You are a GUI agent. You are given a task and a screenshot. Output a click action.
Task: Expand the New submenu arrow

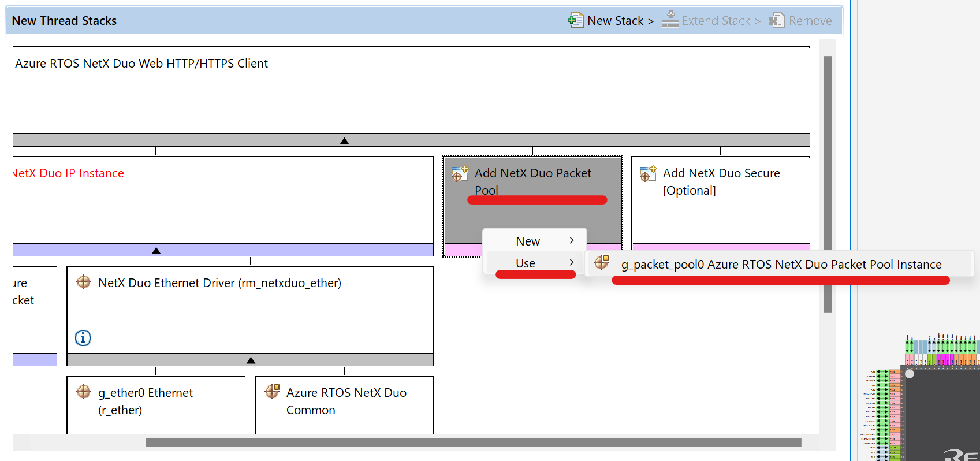point(572,240)
